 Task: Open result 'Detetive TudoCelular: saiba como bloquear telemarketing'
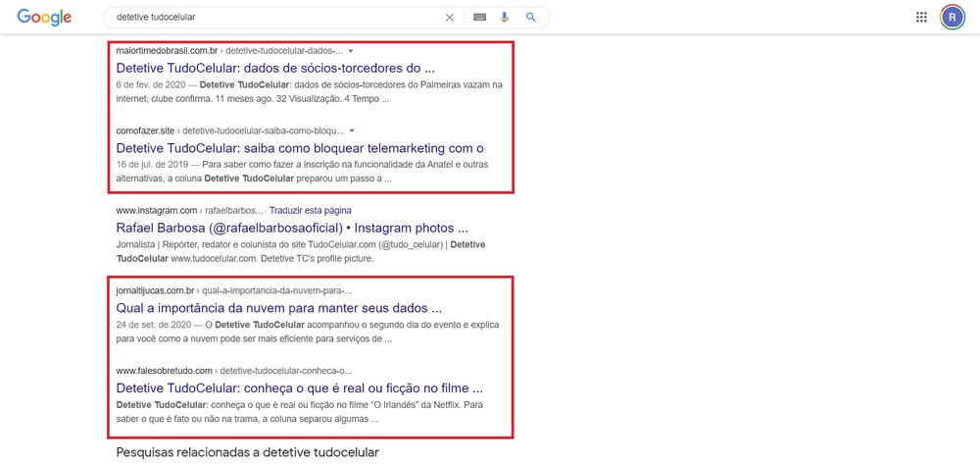[x=300, y=148]
